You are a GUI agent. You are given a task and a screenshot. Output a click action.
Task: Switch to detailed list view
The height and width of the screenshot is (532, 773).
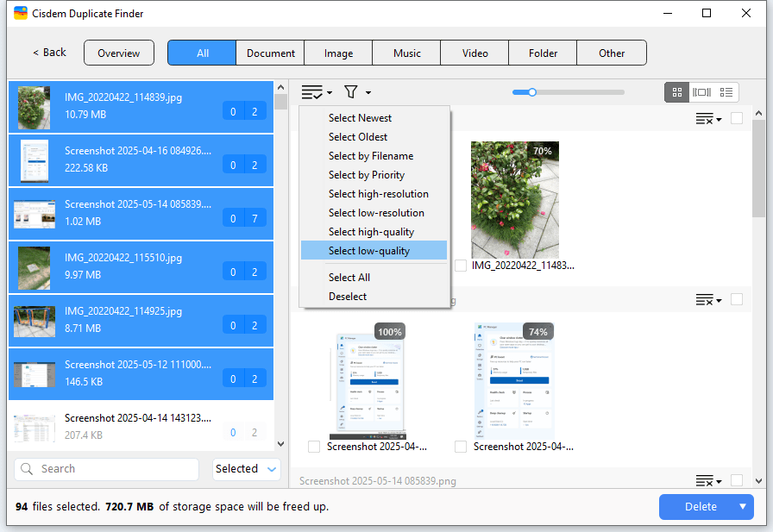726,92
